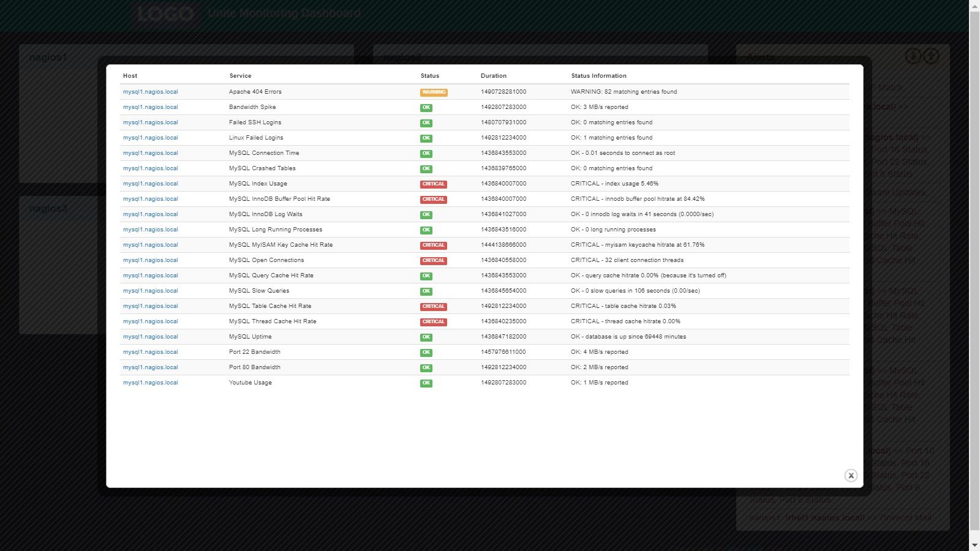The image size is (980, 551).
Task: Close the service status dialog
Action: (x=851, y=475)
